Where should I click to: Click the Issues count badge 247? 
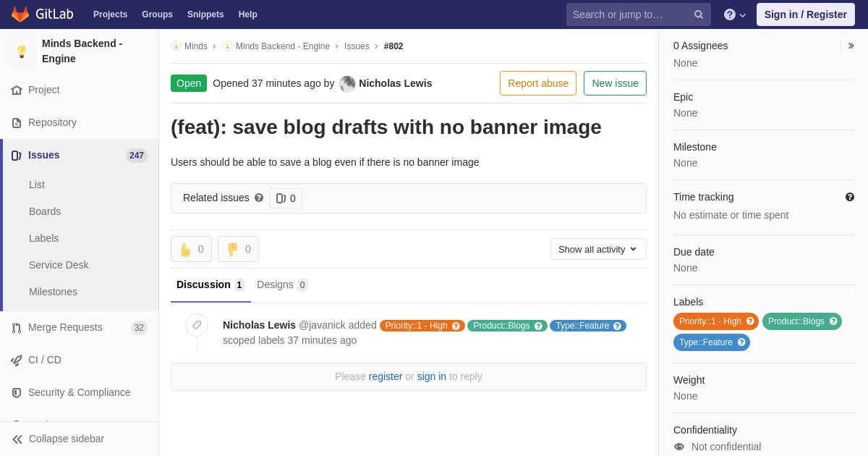[x=137, y=156]
